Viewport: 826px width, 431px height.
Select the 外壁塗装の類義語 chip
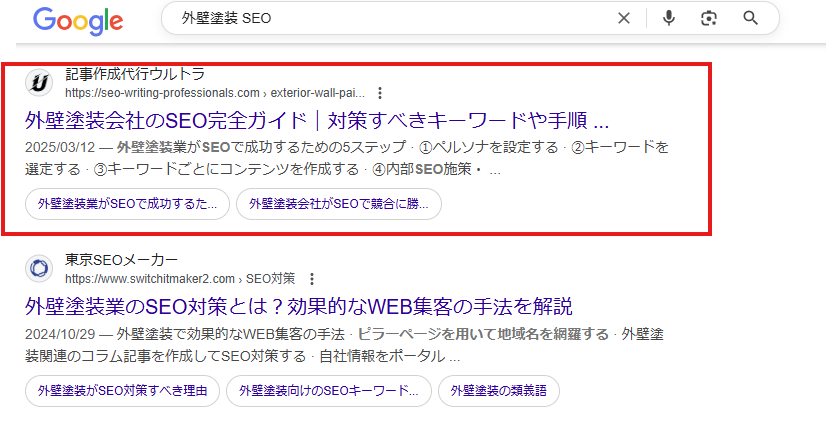coord(498,390)
